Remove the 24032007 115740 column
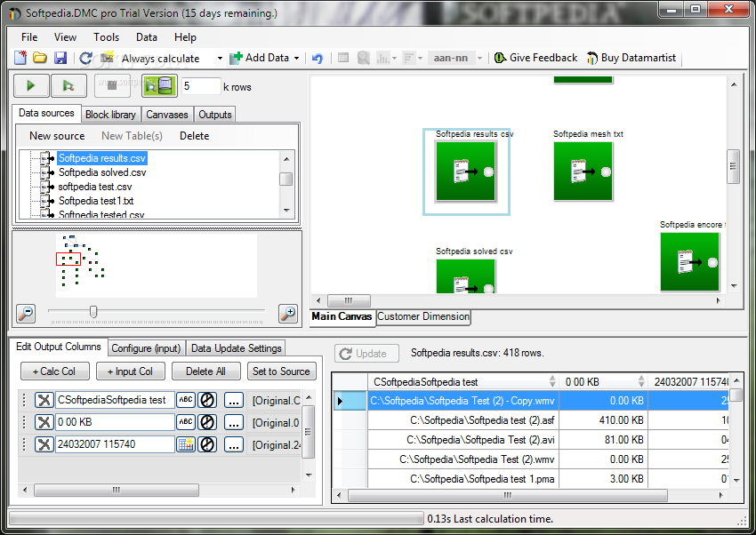 click(44, 444)
